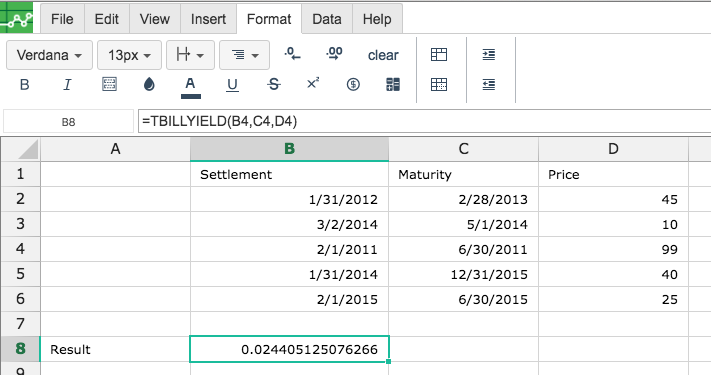711x375 pixels.
Task: Open the cell borders icon
Action: (x=109, y=84)
